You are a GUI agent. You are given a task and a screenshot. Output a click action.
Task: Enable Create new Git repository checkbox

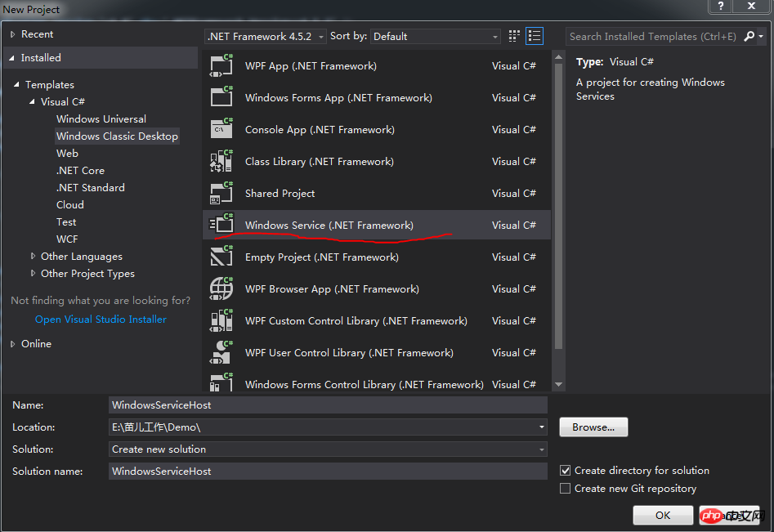pyautogui.click(x=566, y=489)
